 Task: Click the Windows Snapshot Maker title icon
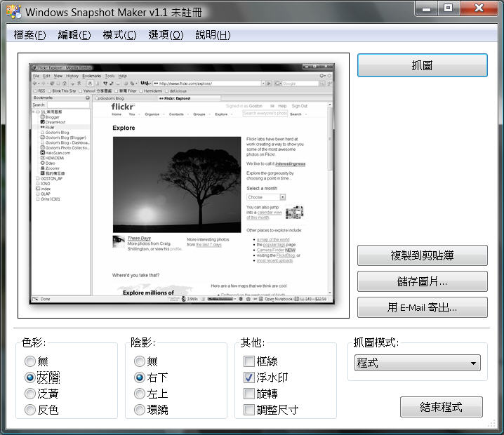click(14, 12)
